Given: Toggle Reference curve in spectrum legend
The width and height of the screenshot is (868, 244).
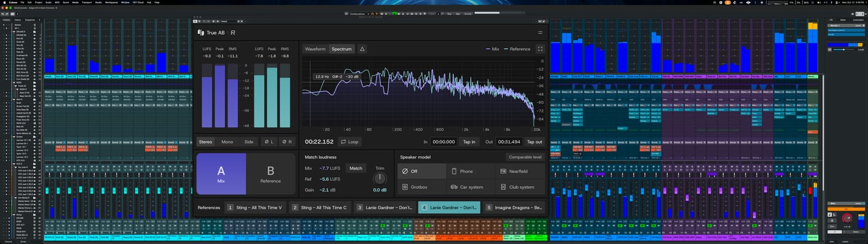Looking at the screenshot, I should pos(517,49).
